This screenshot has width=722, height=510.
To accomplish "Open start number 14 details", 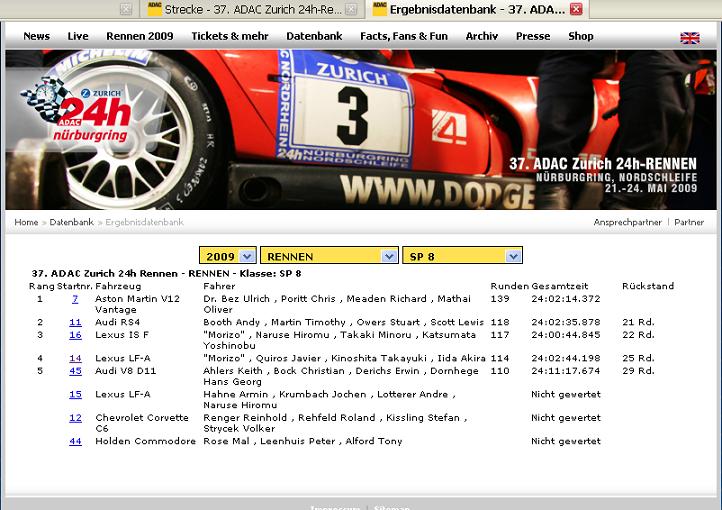I will (x=75, y=358).
